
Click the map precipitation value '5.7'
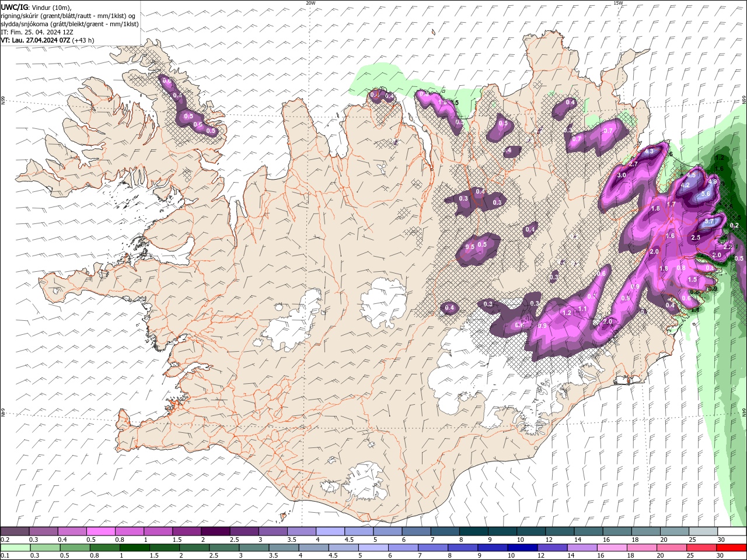710,222
